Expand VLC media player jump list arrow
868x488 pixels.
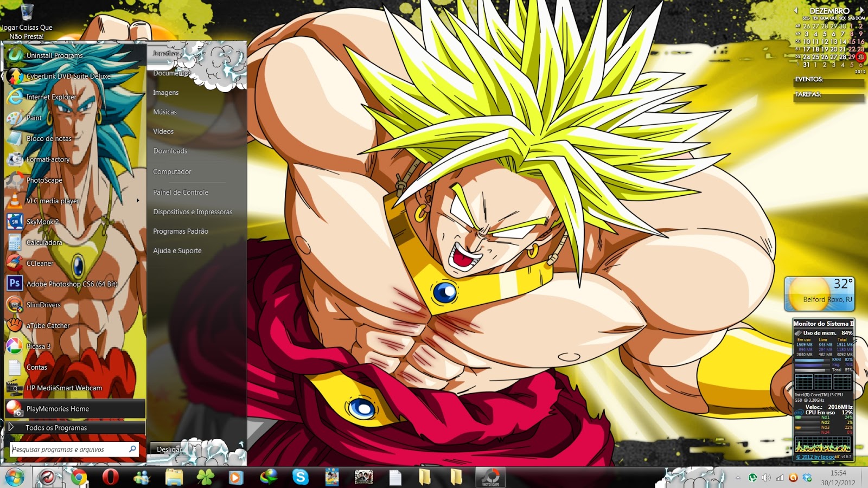coord(138,201)
